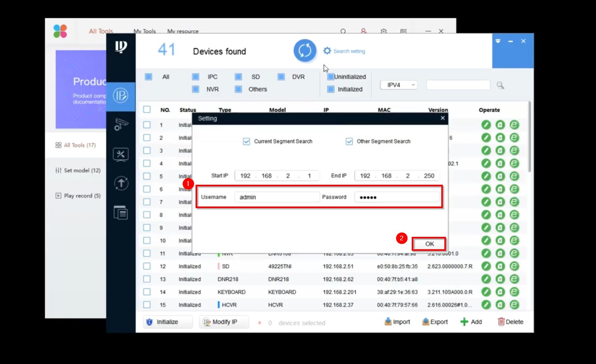Viewport: 596px width, 364px height.
Task: Select the checkbox for device 15
Action: coord(147,304)
